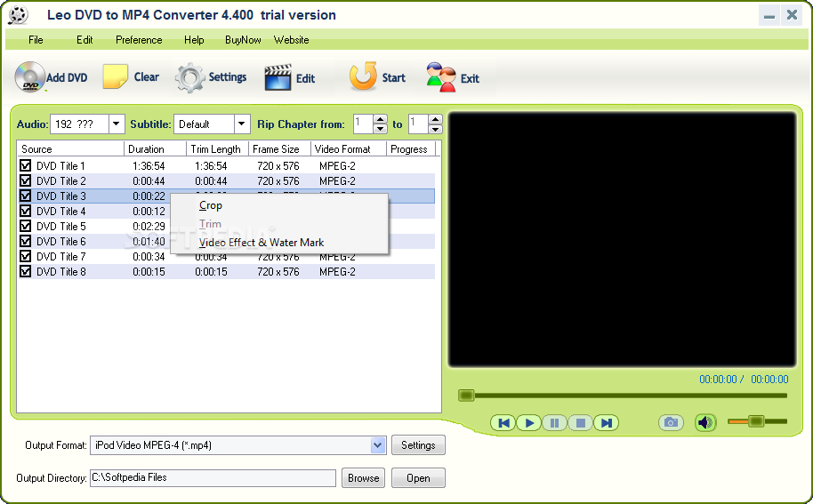Click the film reel application icon
Screen dimensions: 813x504
tap(18, 15)
